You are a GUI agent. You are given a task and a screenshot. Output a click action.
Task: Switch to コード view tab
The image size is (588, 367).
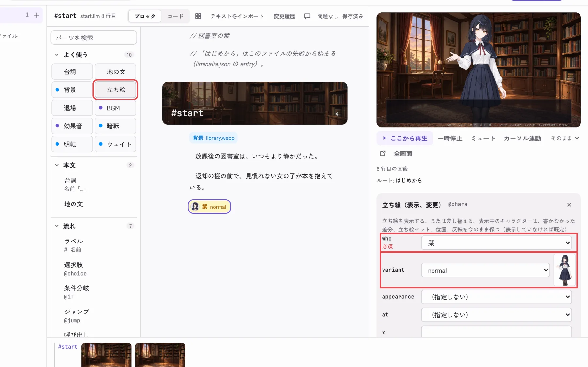click(x=175, y=16)
